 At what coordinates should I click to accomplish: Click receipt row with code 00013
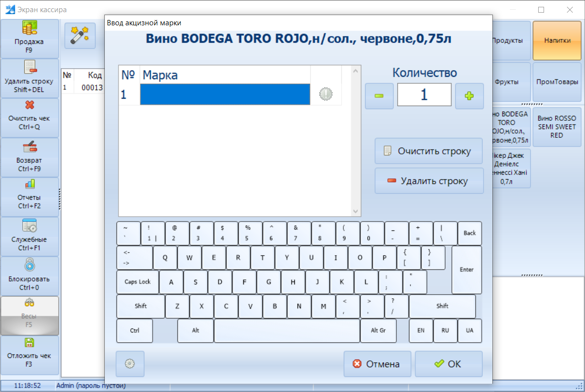[83, 88]
